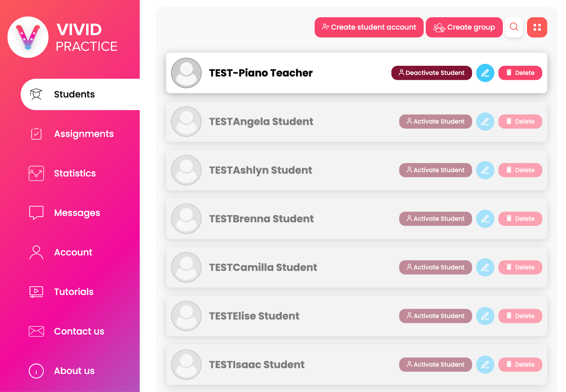Open edit icon for TESTBrenna Student
This screenshot has width=566, height=392.
(x=485, y=219)
